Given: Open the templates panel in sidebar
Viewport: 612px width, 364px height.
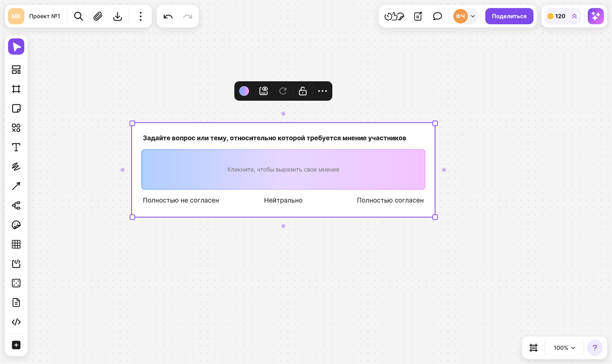Looking at the screenshot, I should (x=16, y=70).
